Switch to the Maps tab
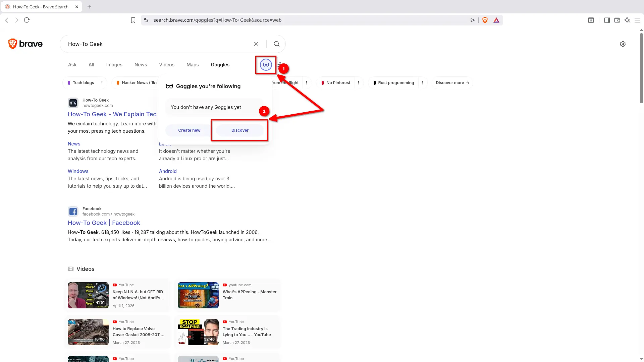 (193, 65)
